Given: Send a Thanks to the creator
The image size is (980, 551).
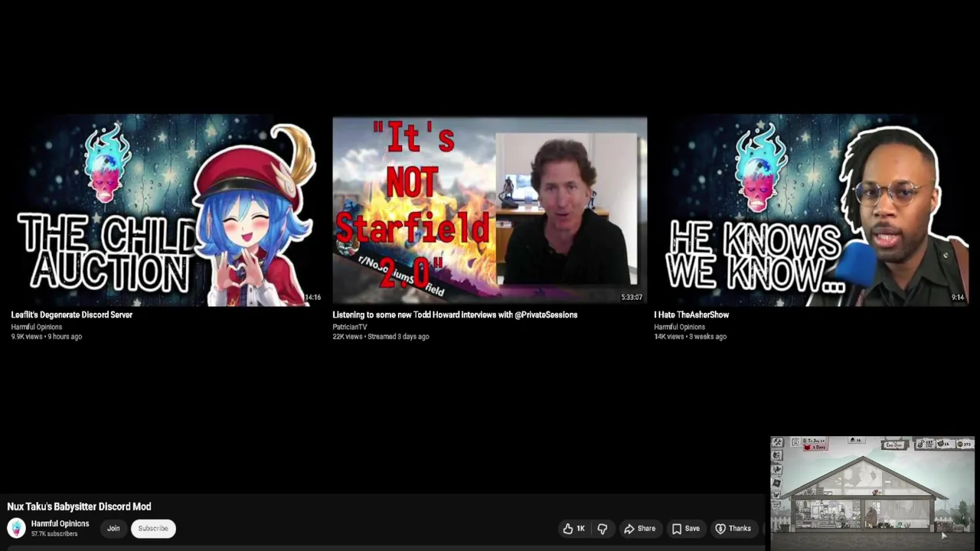Looking at the screenshot, I should pyautogui.click(x=733, y=528).
